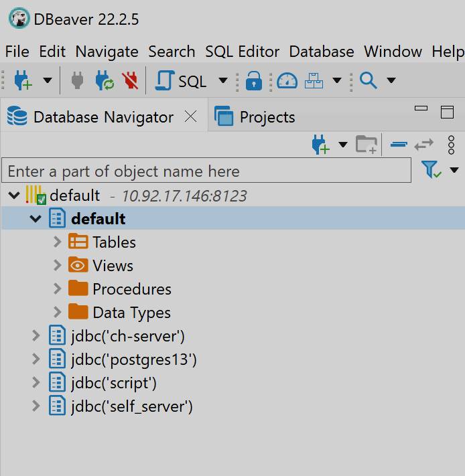This screenshot has height=476, width=465.
Task: Select jdbc('self_server') database
Action: pyautogui.click(x=132, y=406)
